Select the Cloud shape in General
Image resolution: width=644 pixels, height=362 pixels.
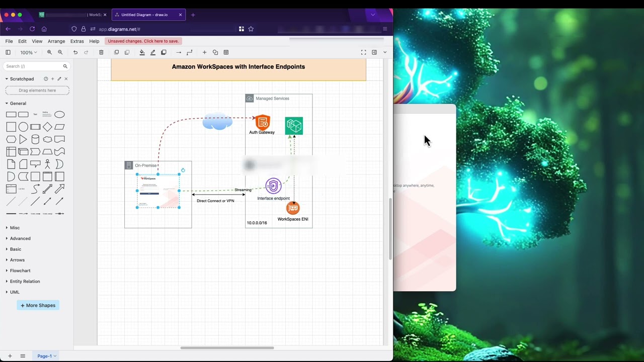click(47, 139)
